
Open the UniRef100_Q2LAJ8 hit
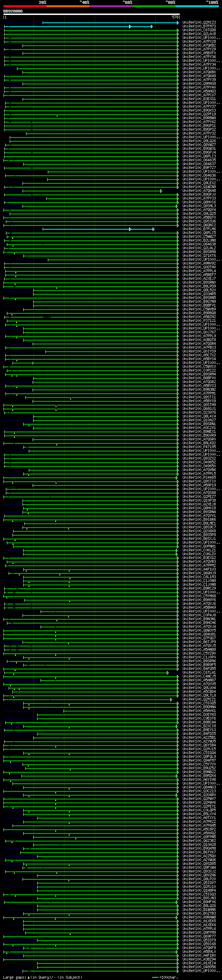(199, 34)
